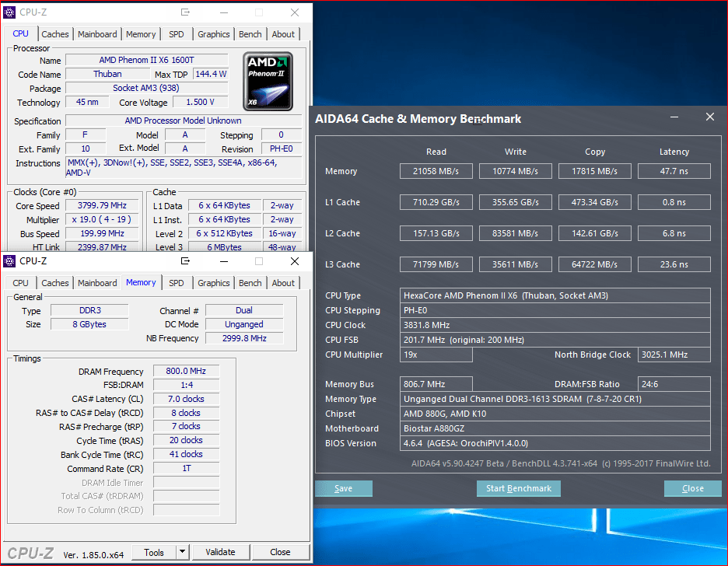
Task: Click the Command Rate value 1T
Action: click(x=186, y=469)
